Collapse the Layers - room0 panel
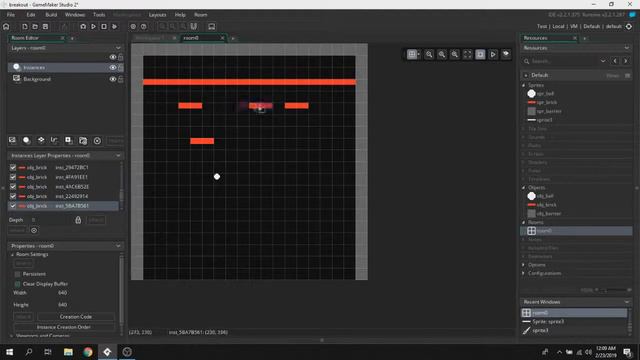640x360 pixels. tap(118, 48)
